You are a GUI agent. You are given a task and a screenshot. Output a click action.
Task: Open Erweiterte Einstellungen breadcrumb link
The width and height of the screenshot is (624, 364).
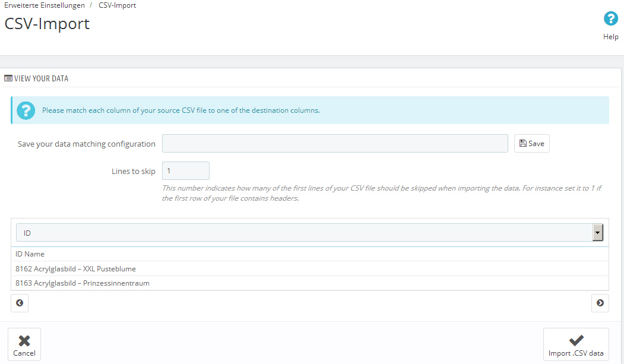coord(45,5)
